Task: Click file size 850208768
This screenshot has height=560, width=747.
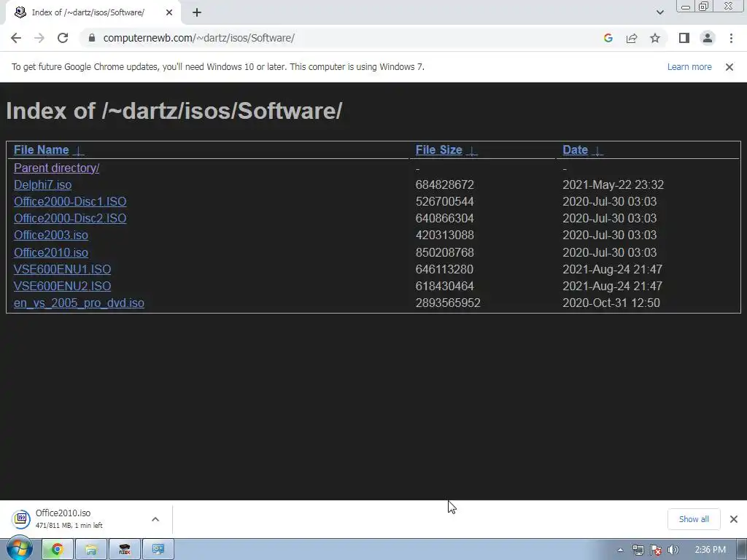Action: [x=444, y=252]
